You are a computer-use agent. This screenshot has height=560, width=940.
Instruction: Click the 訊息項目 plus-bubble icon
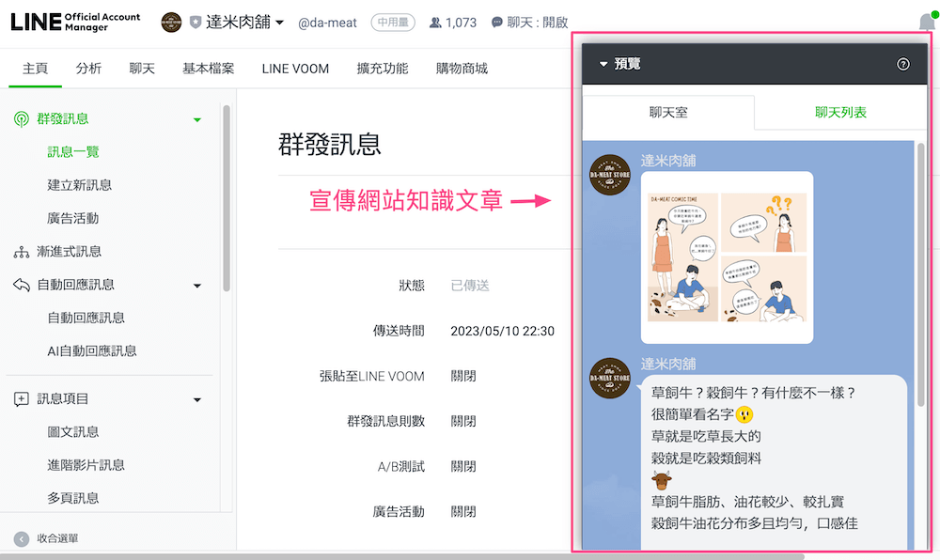[x=22, y=399]
